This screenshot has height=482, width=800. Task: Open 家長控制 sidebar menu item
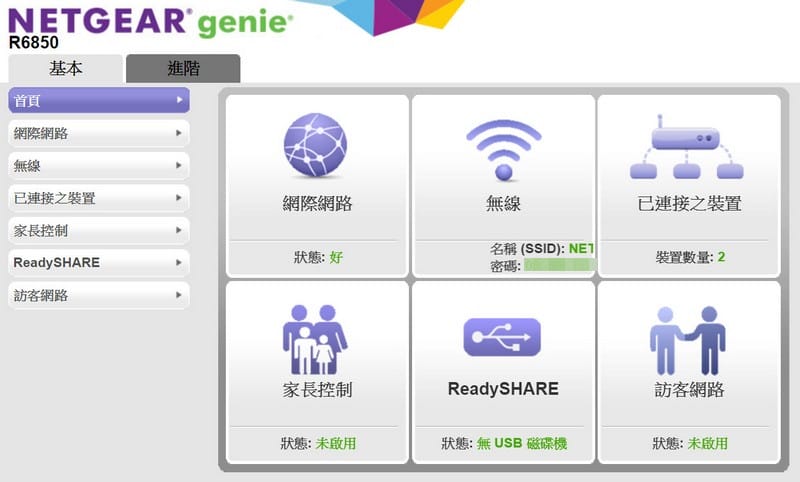99,231
